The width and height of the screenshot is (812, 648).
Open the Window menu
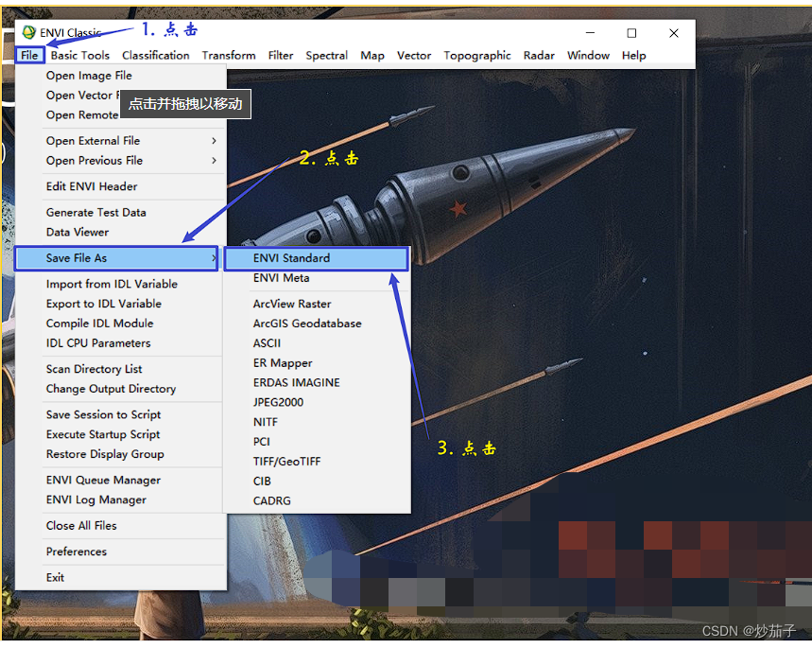click(x=588, y=56)
